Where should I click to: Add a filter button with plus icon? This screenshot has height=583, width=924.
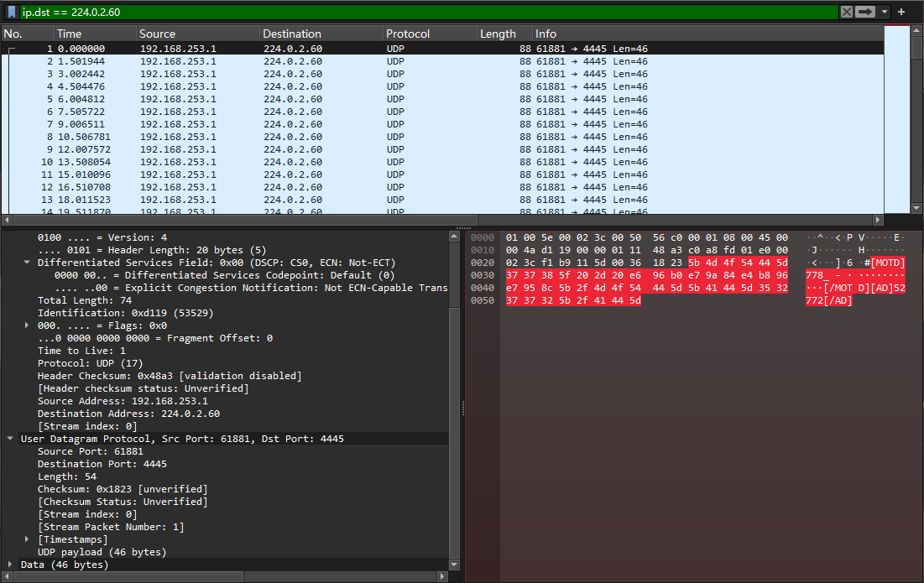(901, 12)
